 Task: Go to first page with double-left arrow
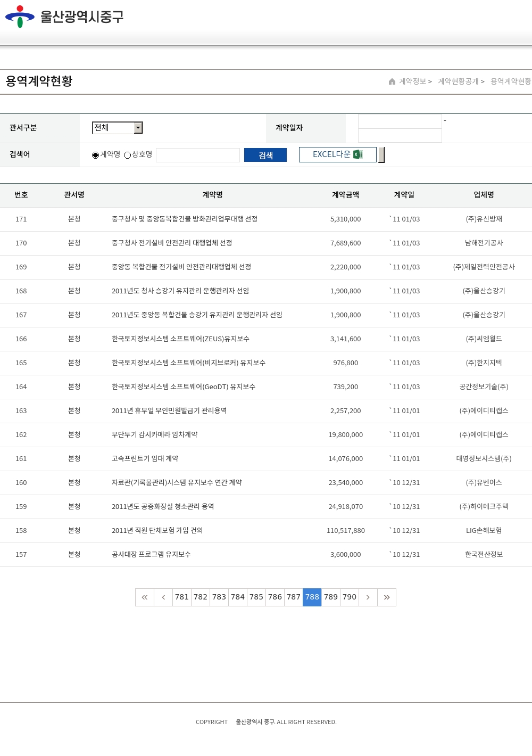(x=145, y=597)
